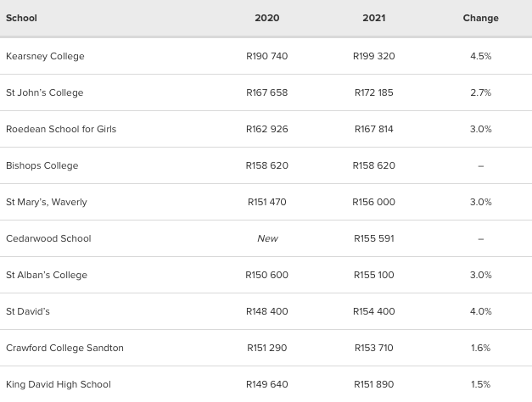Click the italic New value for Cedarwood
The height and width of the screenshot is (402, 532).
click(x=267, y=238)
